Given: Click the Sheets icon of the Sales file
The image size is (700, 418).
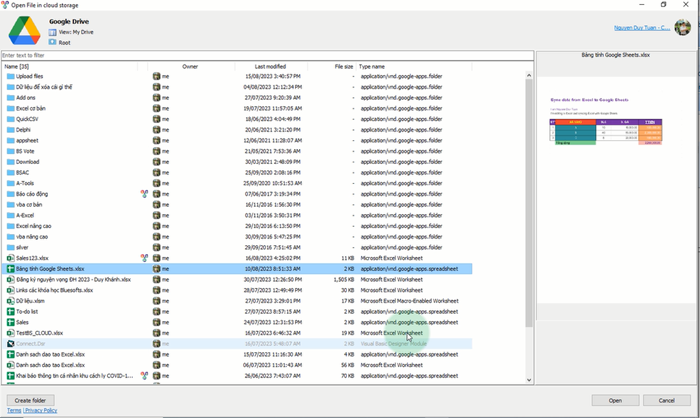Looking at the screenshot, I should (x=10, y=322).
